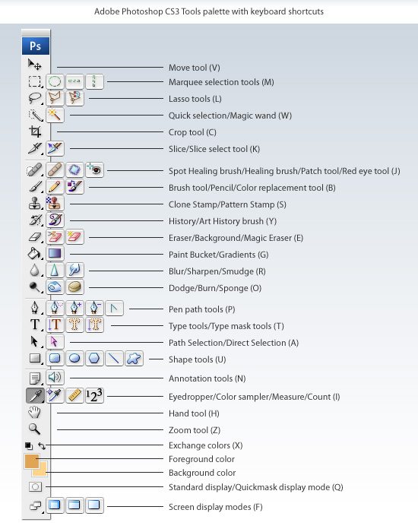Pick the Polygon shape tool
The height and width of the screenshot is (532, 418).
click(94, 358)
